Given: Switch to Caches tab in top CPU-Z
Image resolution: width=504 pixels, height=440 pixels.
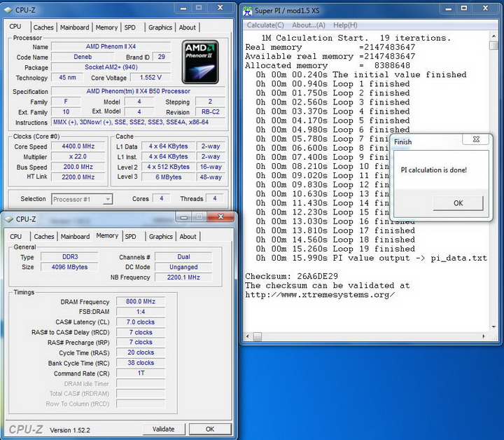Looking at the screenshot, I should tap(43, 27).
